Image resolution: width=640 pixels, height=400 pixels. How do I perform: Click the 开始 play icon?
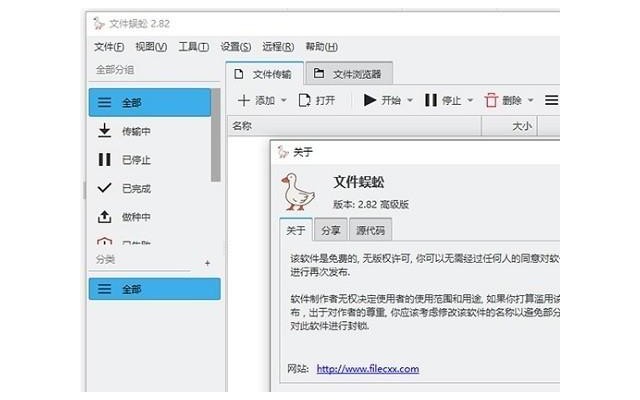(x=369, y=100)
